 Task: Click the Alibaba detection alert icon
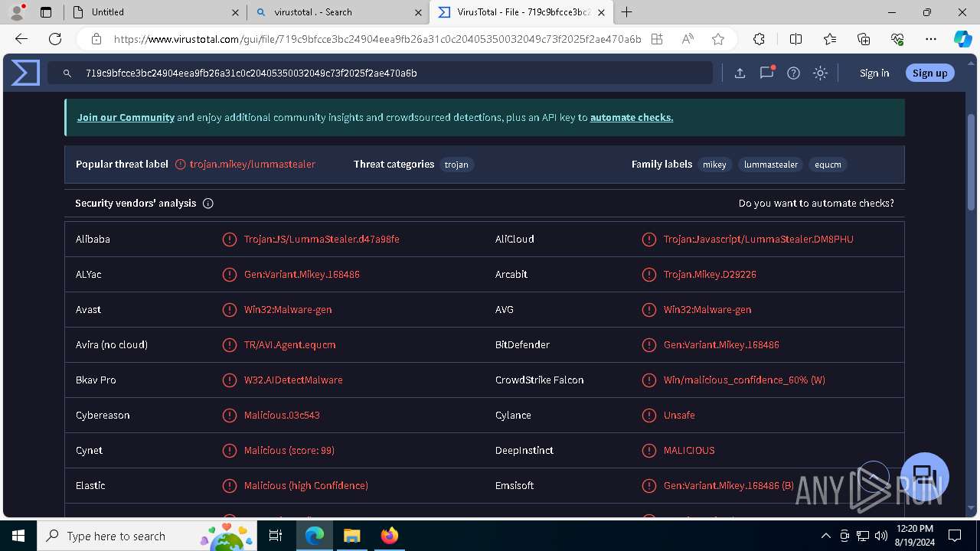pos(229,240)
